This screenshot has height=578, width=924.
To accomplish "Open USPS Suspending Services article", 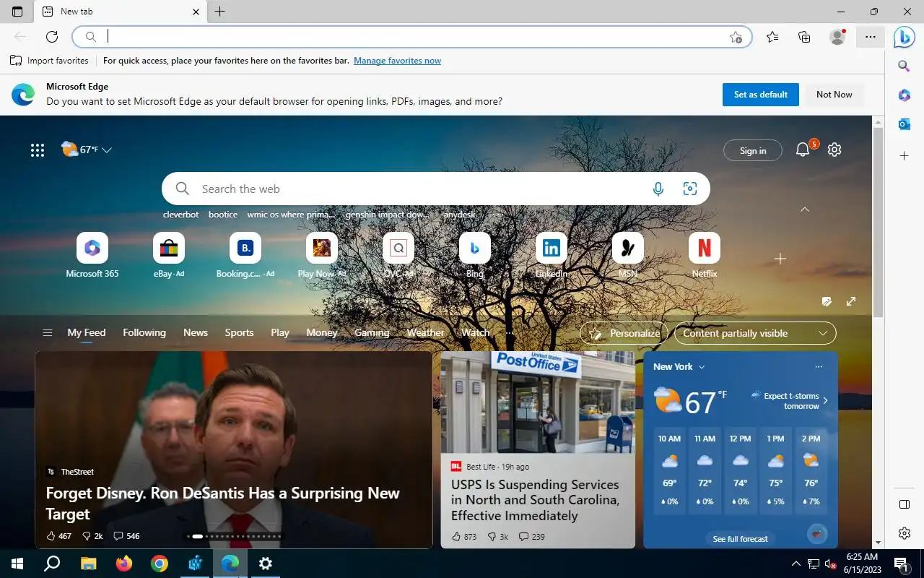I will click(538, 449).
